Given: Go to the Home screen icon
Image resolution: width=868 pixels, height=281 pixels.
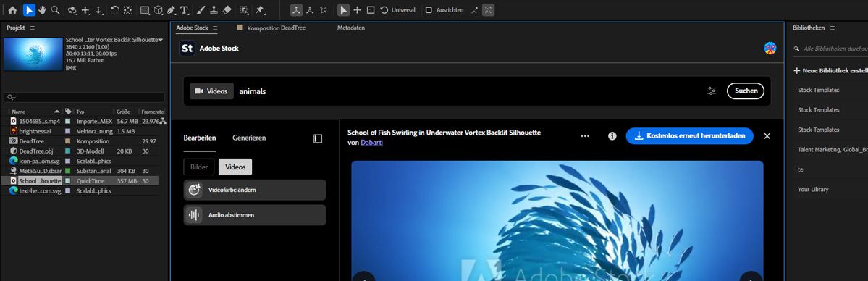Looking at the screenshot, I should tap(12, 10).
